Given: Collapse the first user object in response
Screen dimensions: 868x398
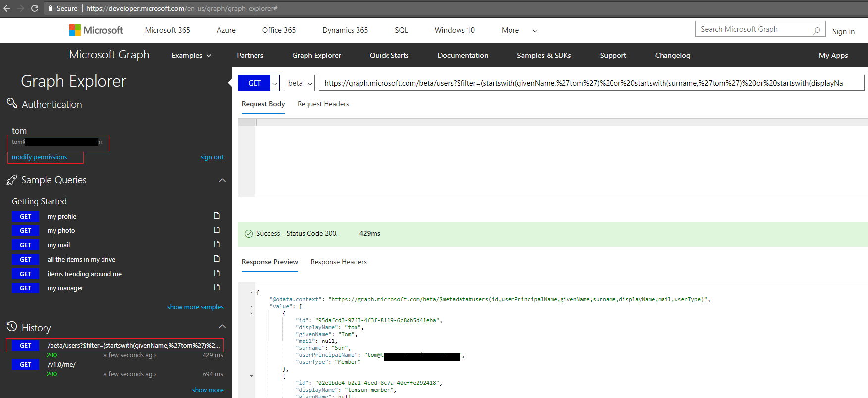Looking at the screenshot, I should [251, 314].
